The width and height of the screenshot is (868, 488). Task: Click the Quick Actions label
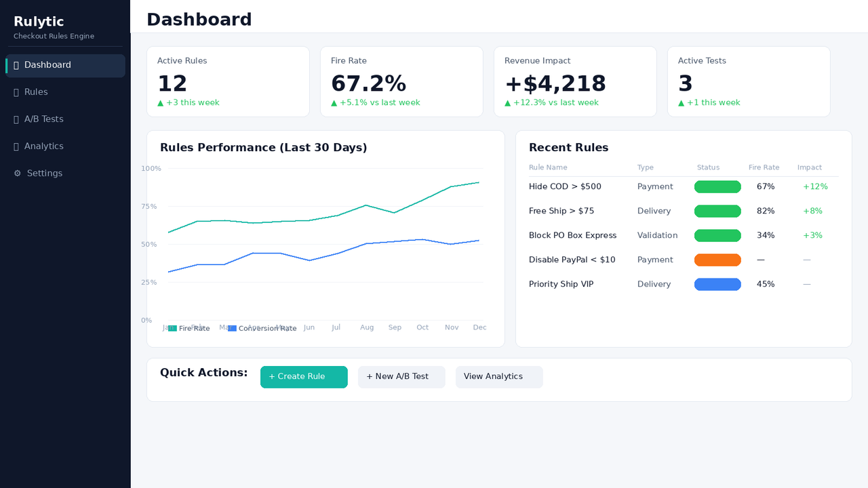[x=204, y=373]
